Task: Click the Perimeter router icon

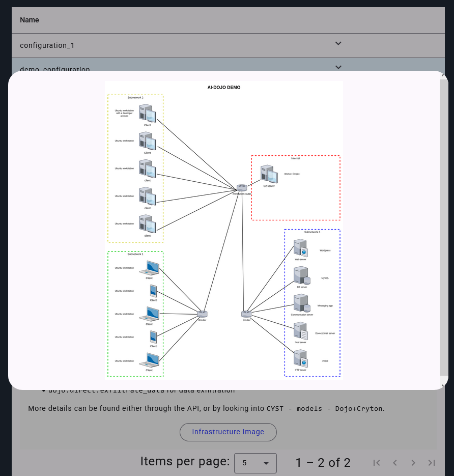Action: click(x=242, y=188)
